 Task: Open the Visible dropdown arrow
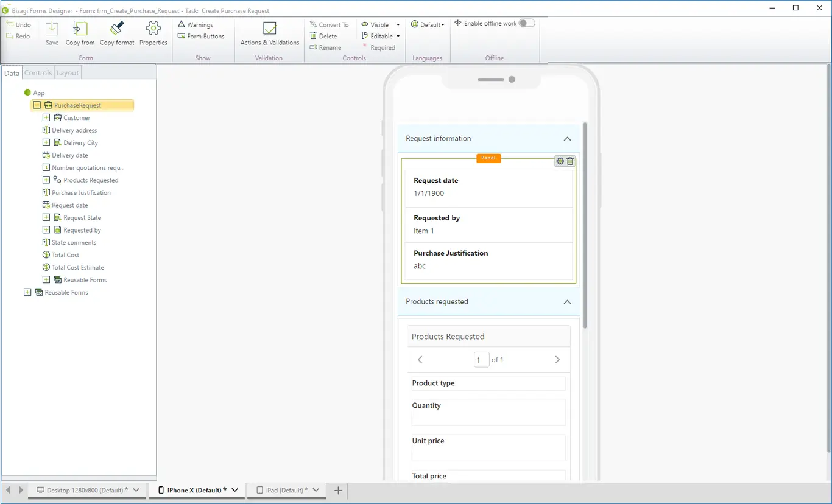(398, 25)
